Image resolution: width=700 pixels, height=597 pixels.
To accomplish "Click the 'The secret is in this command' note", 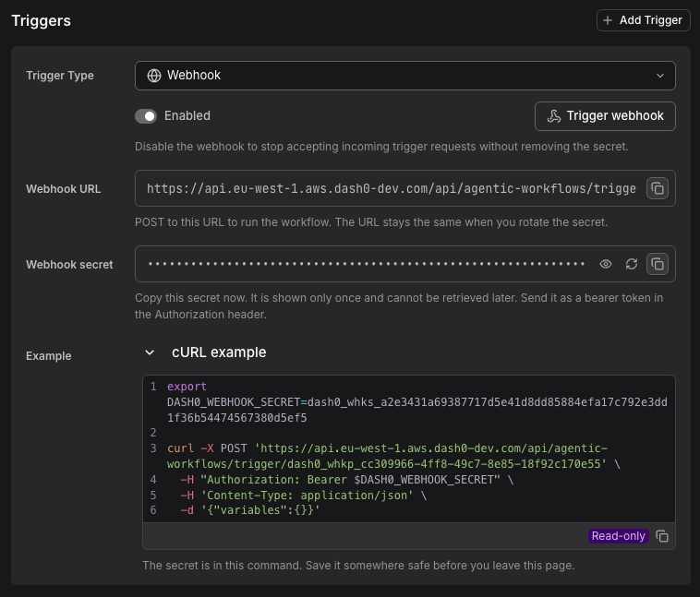I will coord(358,566).
